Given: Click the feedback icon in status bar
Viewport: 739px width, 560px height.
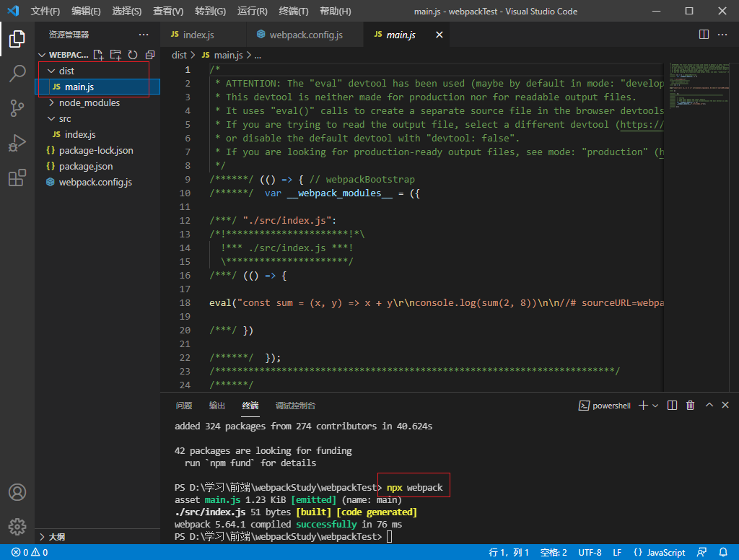Looking at the screenshot, I should 702,553.
